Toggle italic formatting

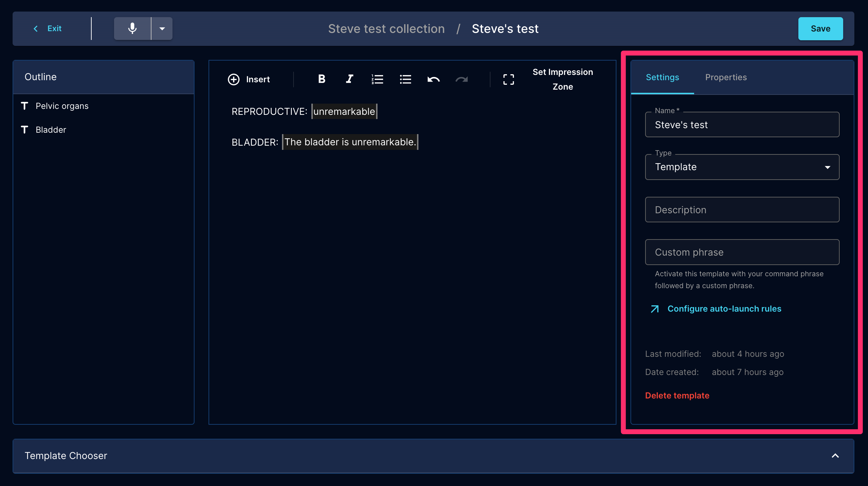(349, 79)
